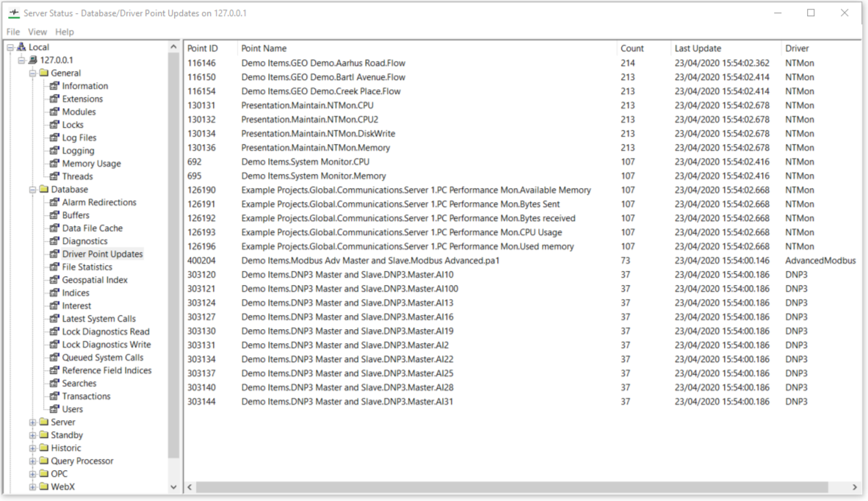The height and width of the screenshot is (501, 868).
Task: Collapse the Database folder node
Action: [x=32, y=190]
